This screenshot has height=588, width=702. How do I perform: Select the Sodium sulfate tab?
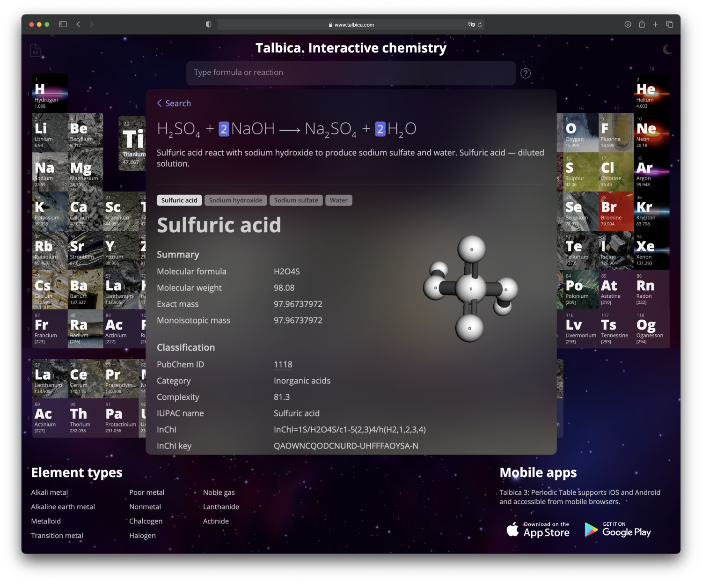click(296, 200)
